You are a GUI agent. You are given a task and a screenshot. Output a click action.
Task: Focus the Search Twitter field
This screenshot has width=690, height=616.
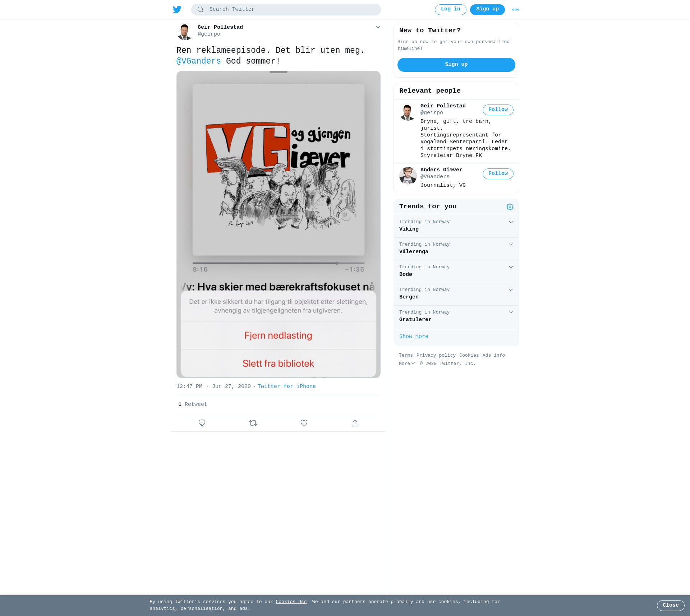pos(286,10)
